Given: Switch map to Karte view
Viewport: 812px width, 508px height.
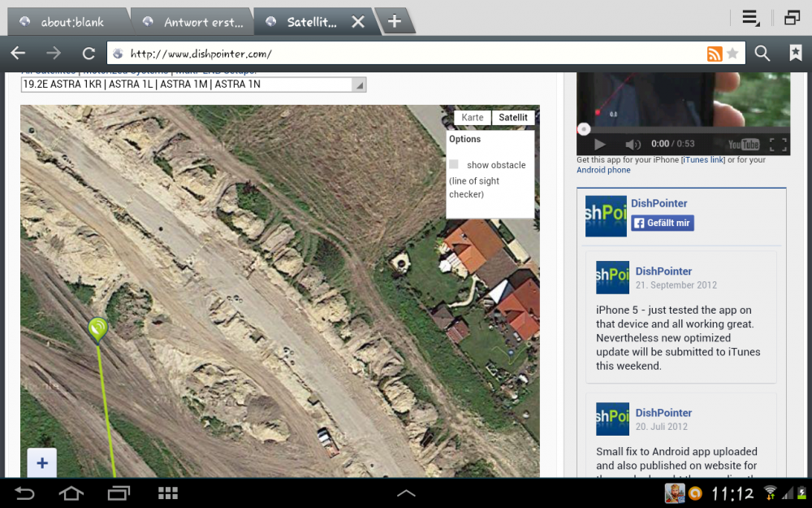Looking at the screenshot, I should pos(473,118).
